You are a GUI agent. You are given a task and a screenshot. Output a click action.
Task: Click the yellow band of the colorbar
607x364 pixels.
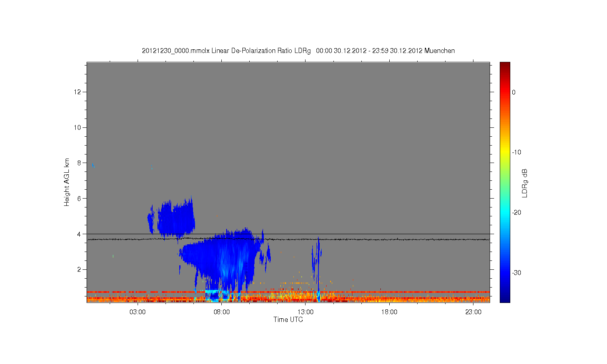[505, 152]
